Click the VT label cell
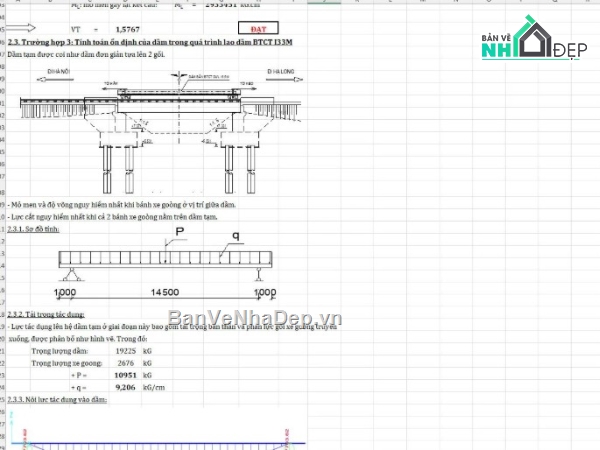The width and height of the screenshot is (600, 450). (75, 29)
